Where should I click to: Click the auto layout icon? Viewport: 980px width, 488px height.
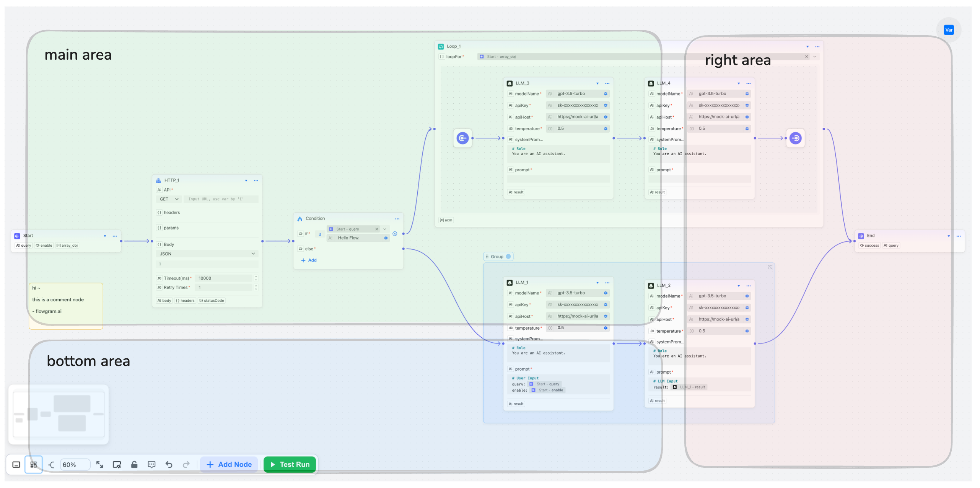pyautogui.click(x=34, y=464)
